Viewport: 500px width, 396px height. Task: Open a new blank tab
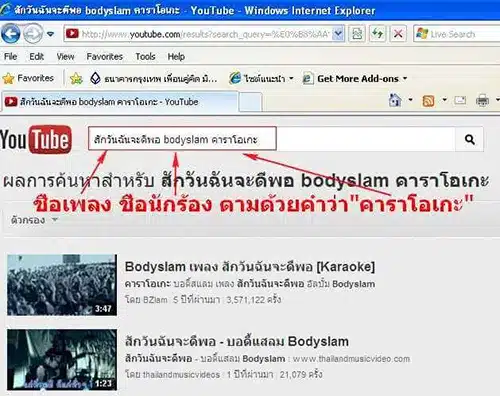[x=250, y=102]
